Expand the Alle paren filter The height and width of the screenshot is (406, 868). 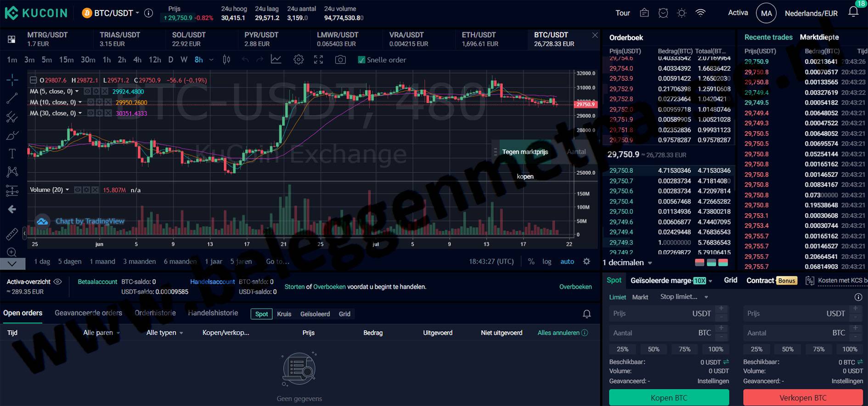(101, 332)
